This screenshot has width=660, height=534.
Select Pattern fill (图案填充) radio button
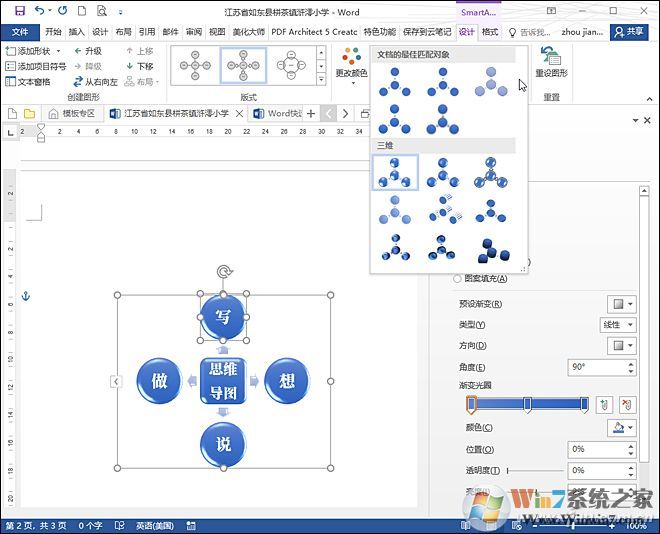coord(458,279)
